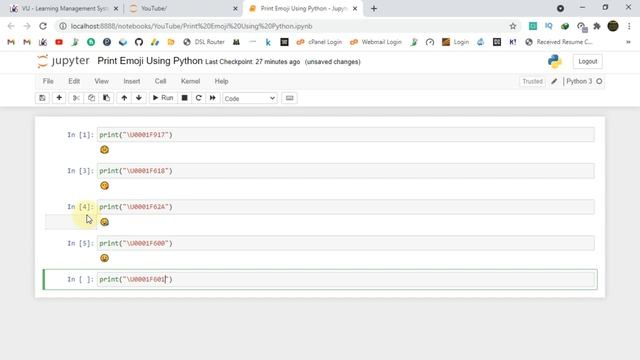Move the selected cell down

click(x=139, y=98)
